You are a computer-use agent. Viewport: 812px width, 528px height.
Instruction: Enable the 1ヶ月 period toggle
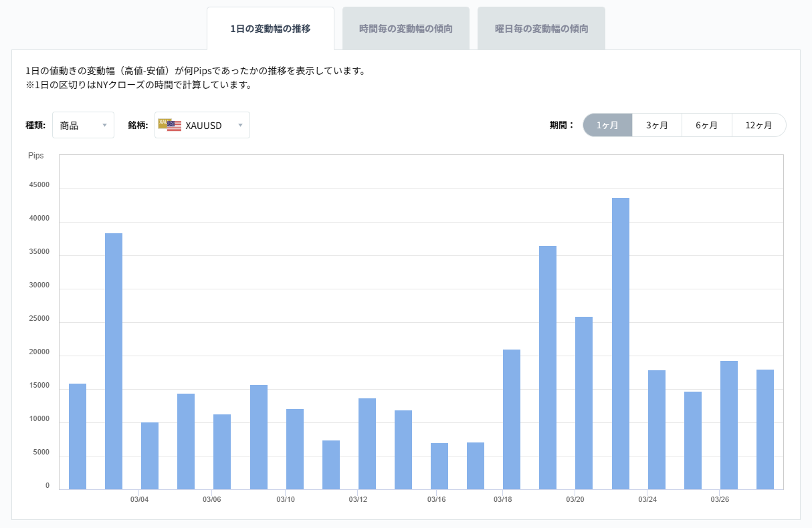[607, 124]
